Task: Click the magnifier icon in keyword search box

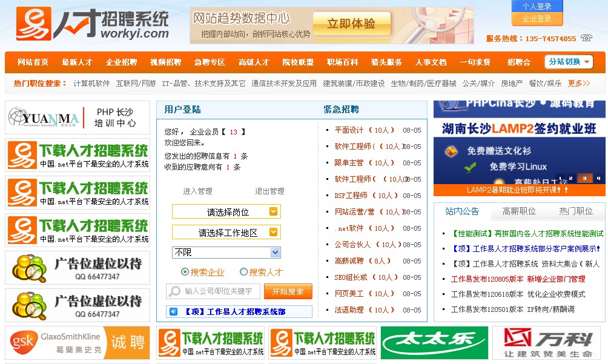Action: (175, 291)
